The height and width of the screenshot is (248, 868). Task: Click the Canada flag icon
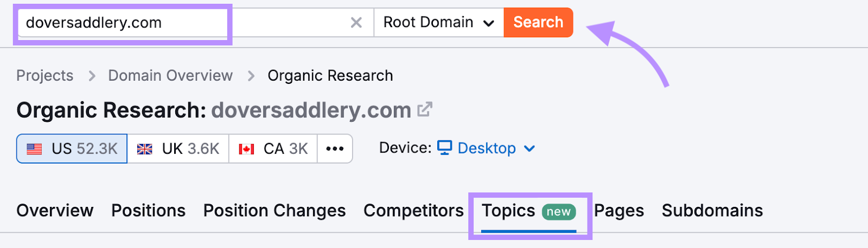(246, 149)
